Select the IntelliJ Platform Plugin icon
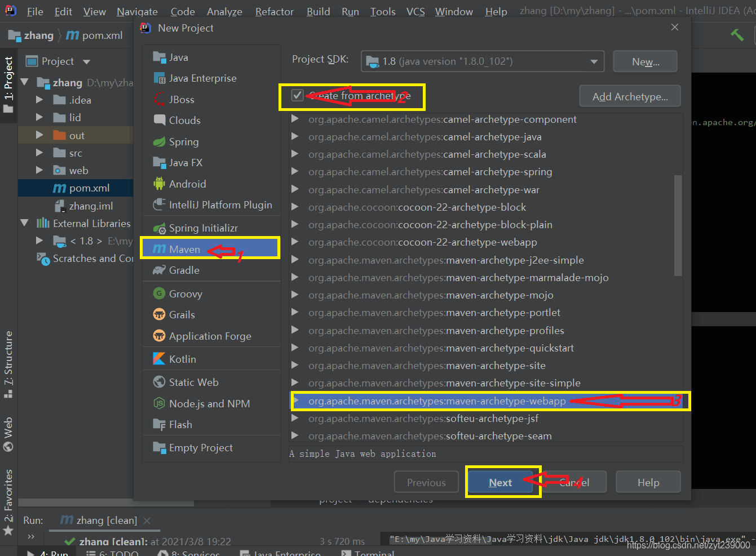 click(160, 205)
